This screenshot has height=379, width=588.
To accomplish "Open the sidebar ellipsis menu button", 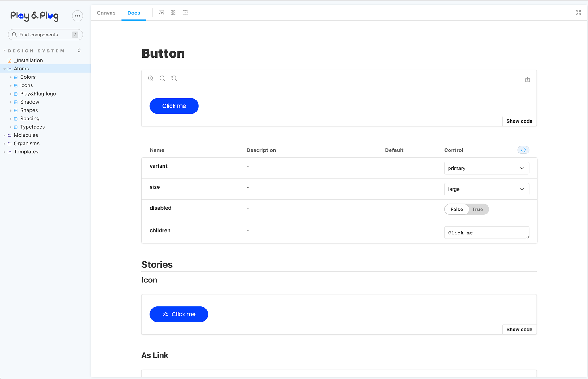I will point(77,16).
